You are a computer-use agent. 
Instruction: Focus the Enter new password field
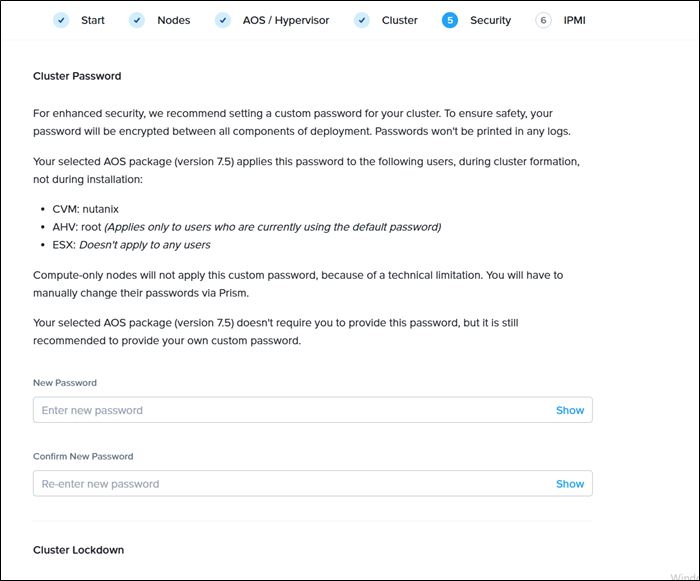(290, 410)
